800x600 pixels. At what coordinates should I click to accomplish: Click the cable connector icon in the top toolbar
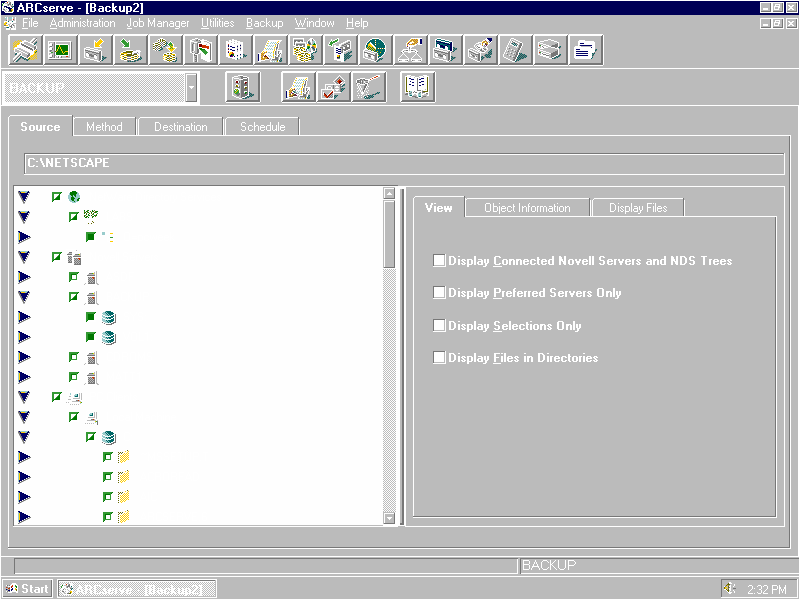tap(26, 50)
